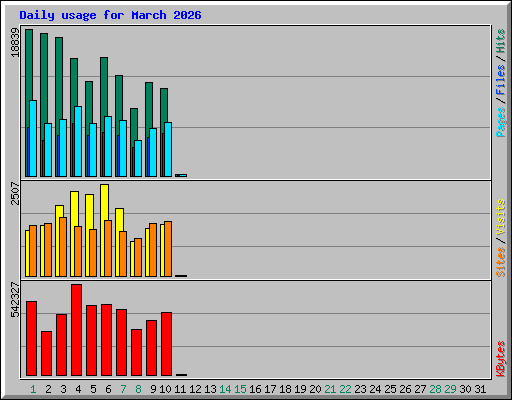This screenshot has width=512, height=400.
Task: Click the yellow visits bar for day 4
Action: [74, 208]
